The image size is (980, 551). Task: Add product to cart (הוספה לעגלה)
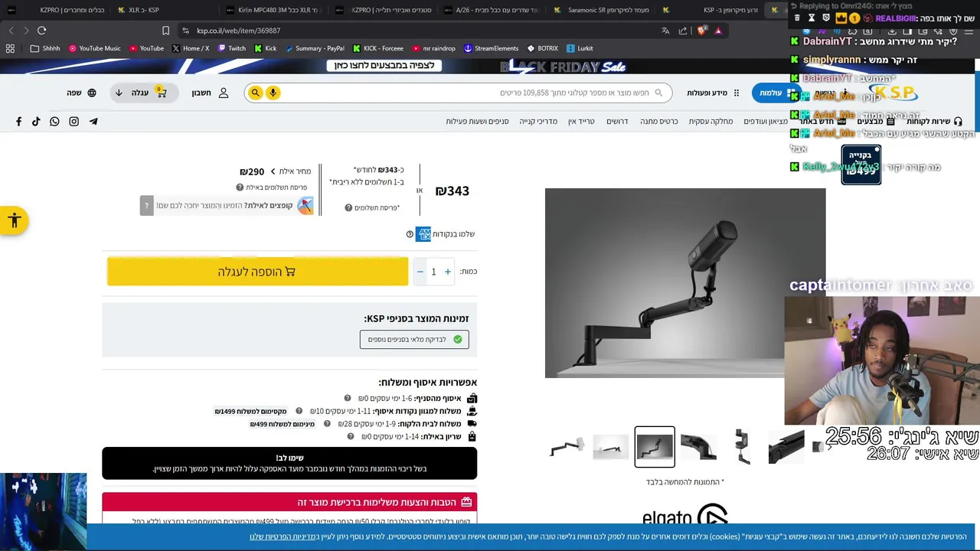pos(257,272)
